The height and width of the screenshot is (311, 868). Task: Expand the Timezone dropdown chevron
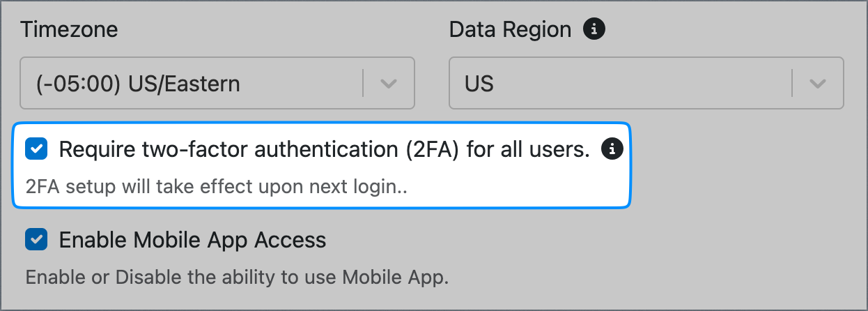388,84
